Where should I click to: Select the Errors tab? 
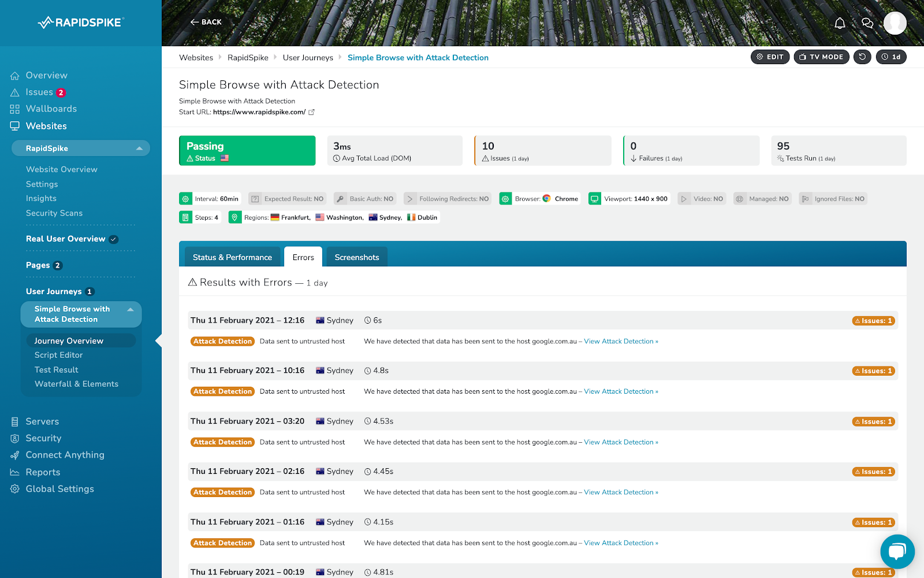click(x=303, y=257)
